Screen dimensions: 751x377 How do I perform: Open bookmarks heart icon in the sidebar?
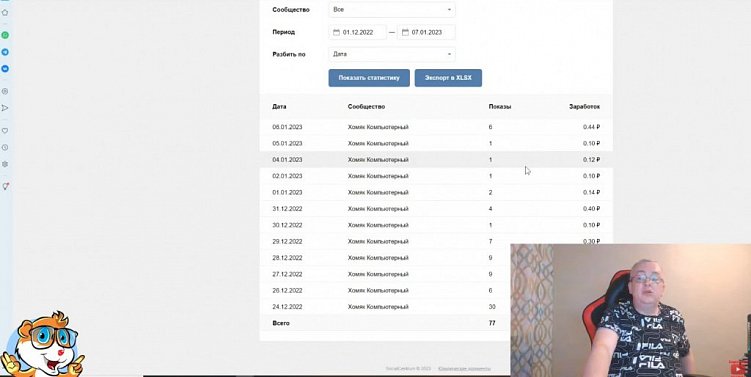[x=5, y=130]
